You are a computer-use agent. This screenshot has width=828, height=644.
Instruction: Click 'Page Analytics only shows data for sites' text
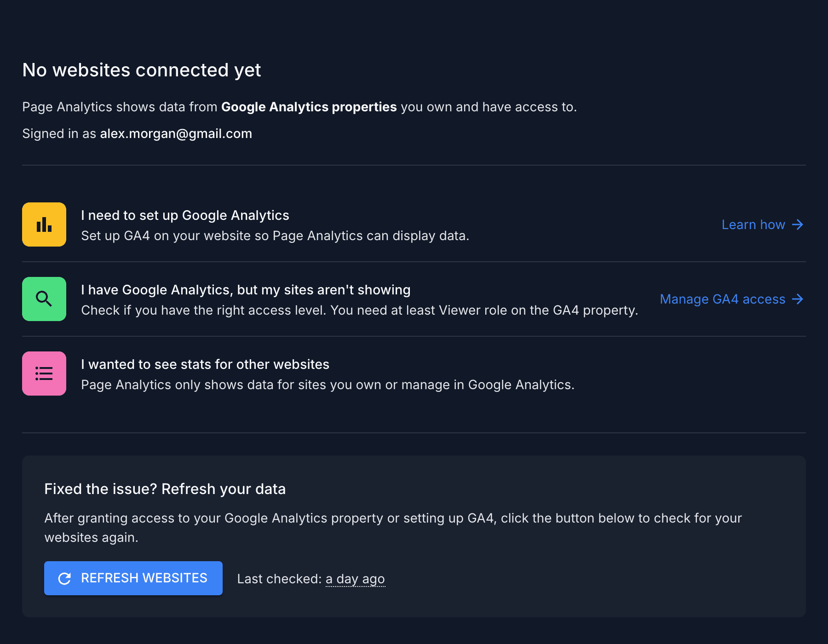[328, 385]
